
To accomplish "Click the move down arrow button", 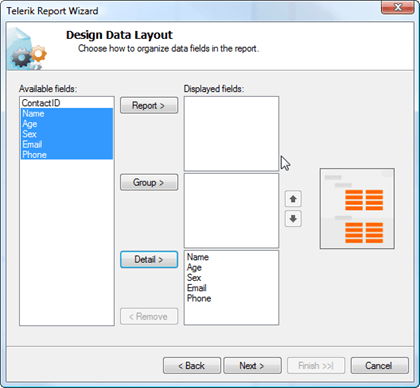I will tap(293, 219).
